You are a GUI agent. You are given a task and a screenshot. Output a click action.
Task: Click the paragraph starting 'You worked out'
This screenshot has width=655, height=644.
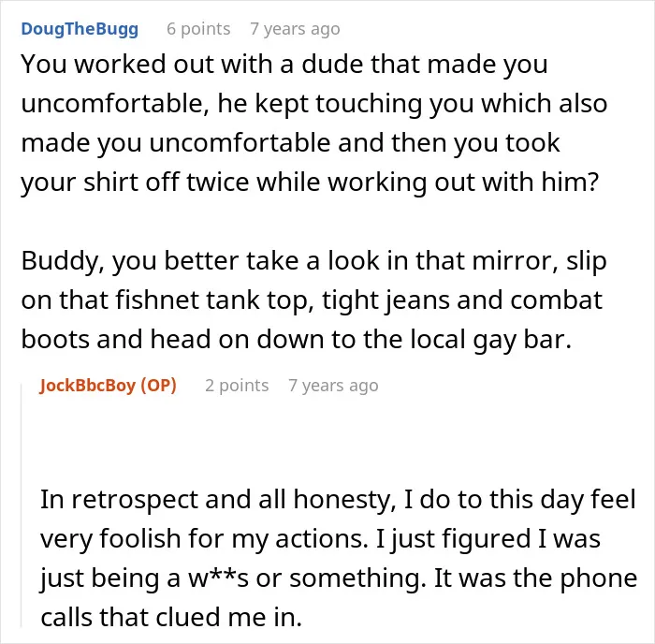pyautogui.click(x=313, y=124)
